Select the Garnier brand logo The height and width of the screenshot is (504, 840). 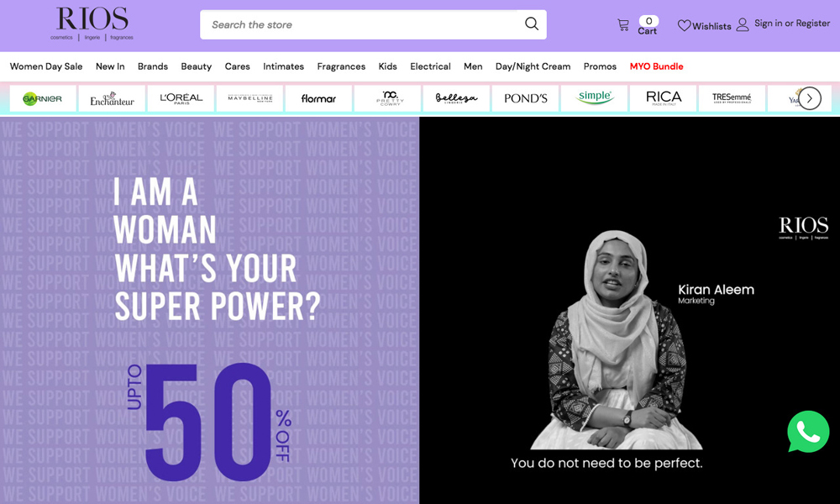(43, 98)
